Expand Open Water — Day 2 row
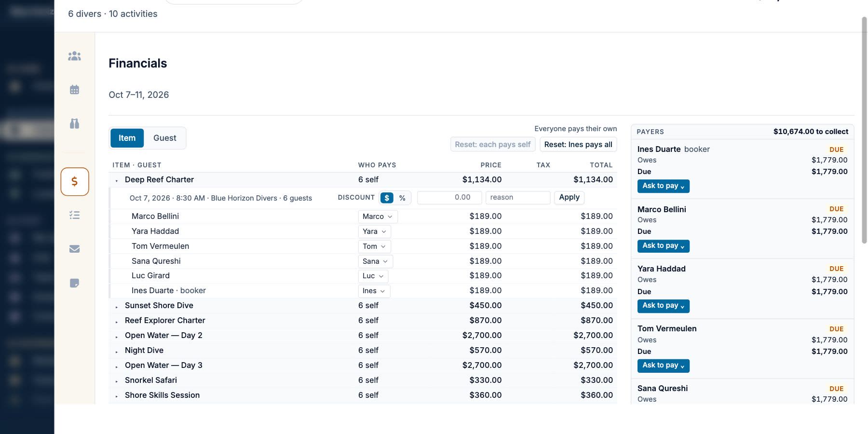 tap(117, 336)
